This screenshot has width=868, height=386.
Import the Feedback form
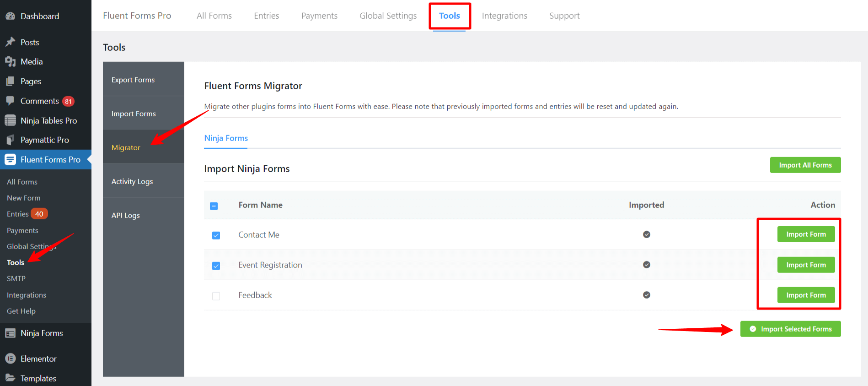tap(806, 295)
